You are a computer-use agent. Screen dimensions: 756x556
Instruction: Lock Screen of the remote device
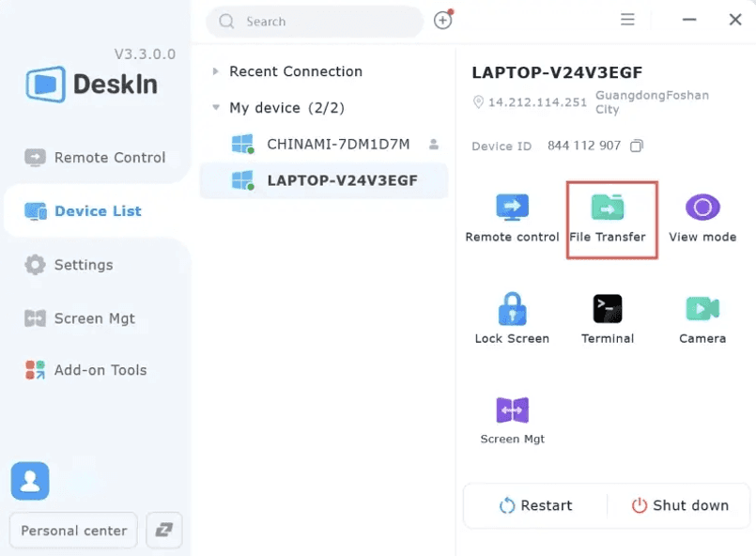click(x=512, y=318)
